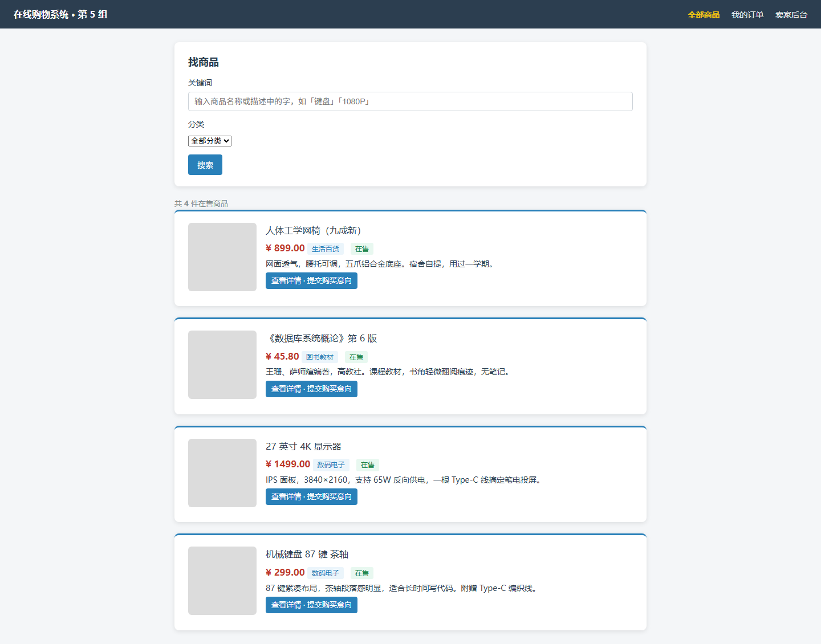Image resolution: width=821 pixels, height=644 pixels.
Task: Click the 图书教材 category tag
Action: (x=320, y=357)
